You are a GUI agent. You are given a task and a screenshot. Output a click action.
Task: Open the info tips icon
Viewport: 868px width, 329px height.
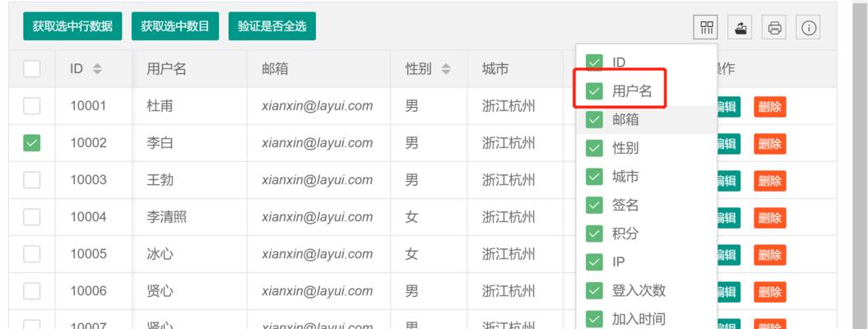[808, 27]
